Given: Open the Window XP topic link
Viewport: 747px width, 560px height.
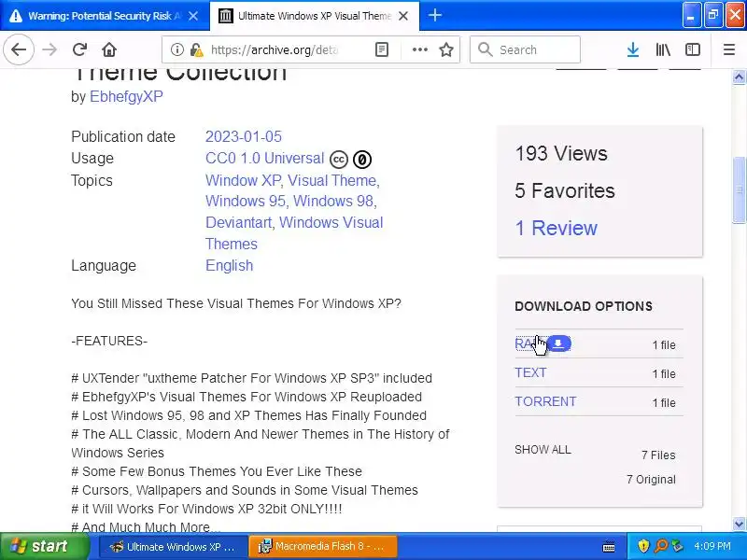Looking at the screenshot, I should click(x=243, y=180).
